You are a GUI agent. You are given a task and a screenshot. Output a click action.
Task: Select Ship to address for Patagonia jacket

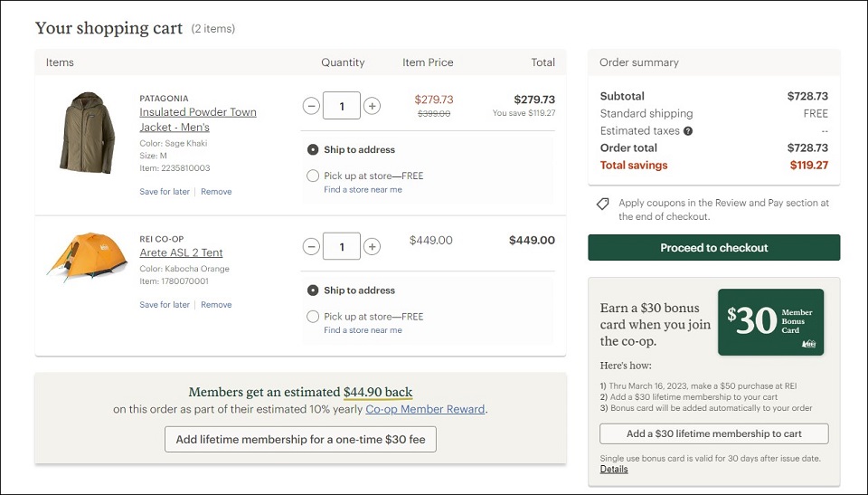pyautogui.click(x=313, y=149)
